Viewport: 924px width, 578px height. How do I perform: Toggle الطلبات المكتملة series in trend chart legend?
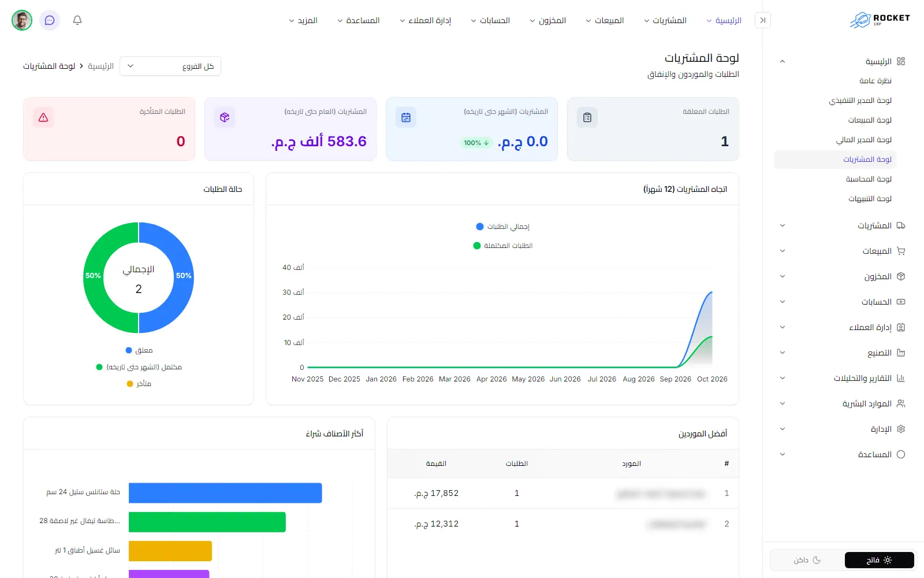point(502,246)
